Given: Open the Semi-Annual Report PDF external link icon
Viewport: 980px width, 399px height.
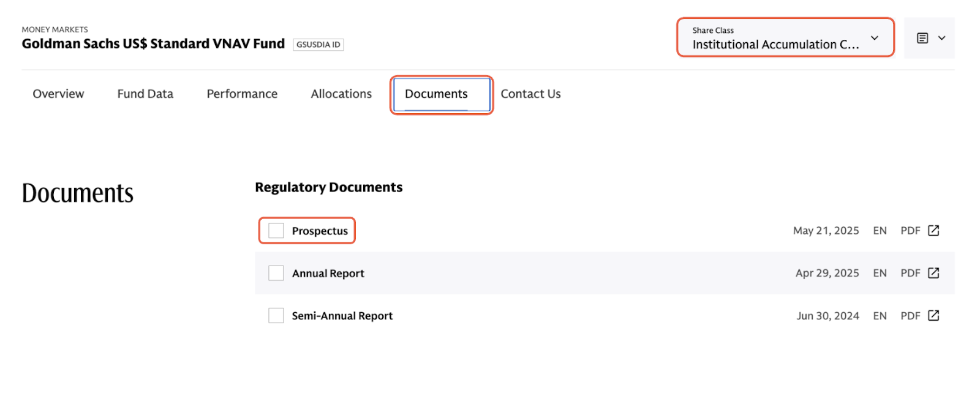Looking at the screenshot, I should click(x=933, y=316).
